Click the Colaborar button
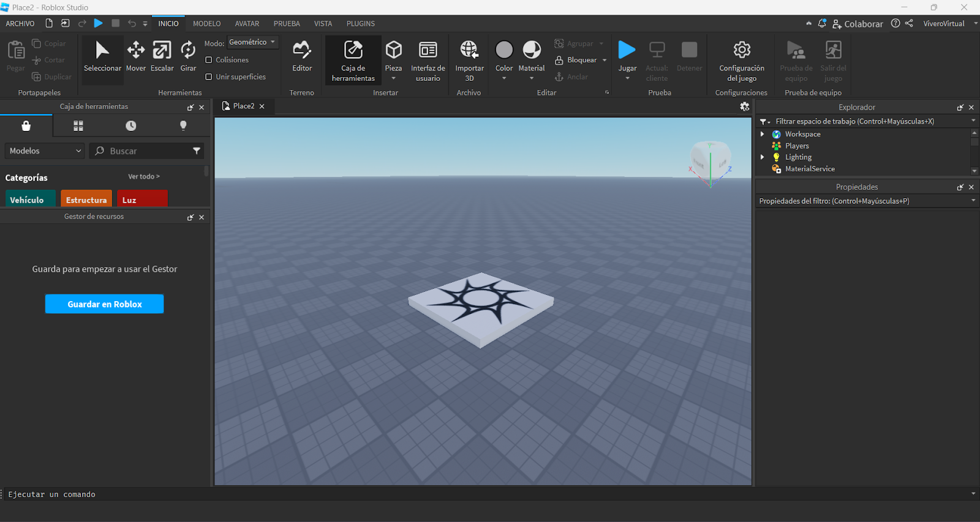 858,24
